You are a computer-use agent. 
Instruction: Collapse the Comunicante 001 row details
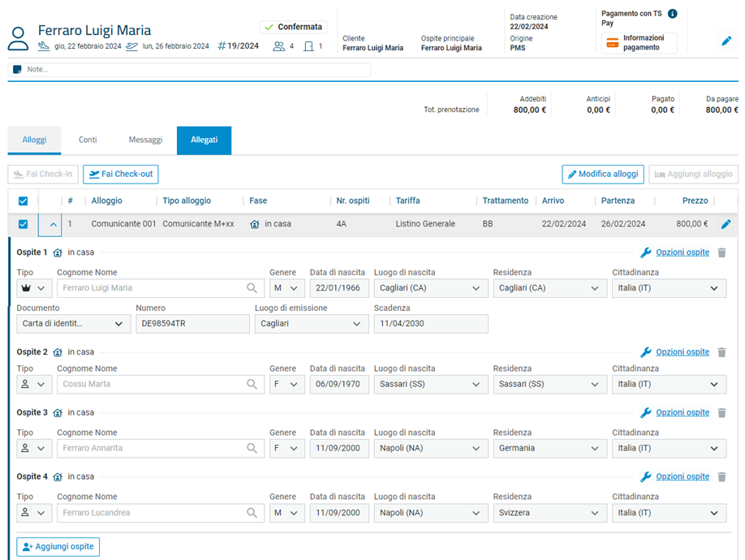(x=54, y=225)
